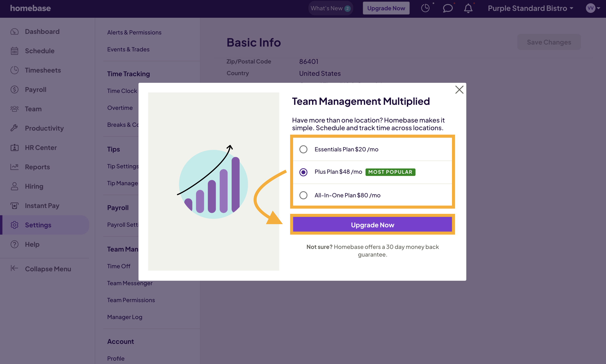
Task: Click the Timesheets clock icon
Action: point(15,70)
